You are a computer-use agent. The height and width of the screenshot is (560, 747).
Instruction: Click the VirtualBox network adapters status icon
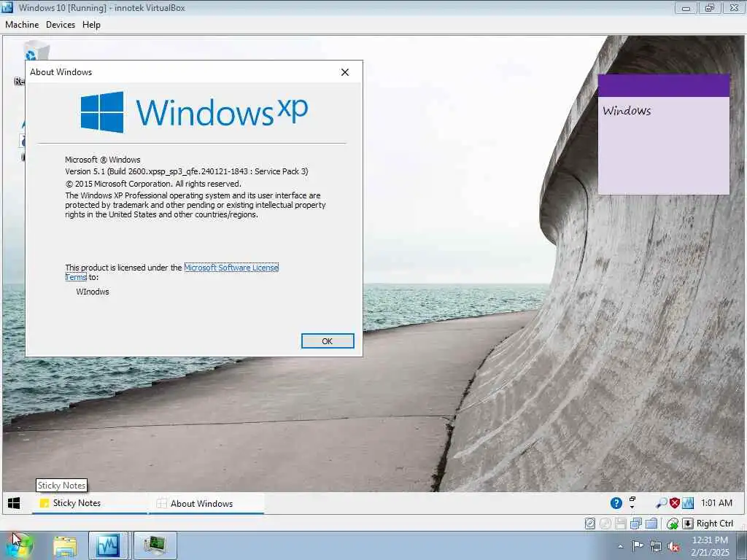[636, 524]
